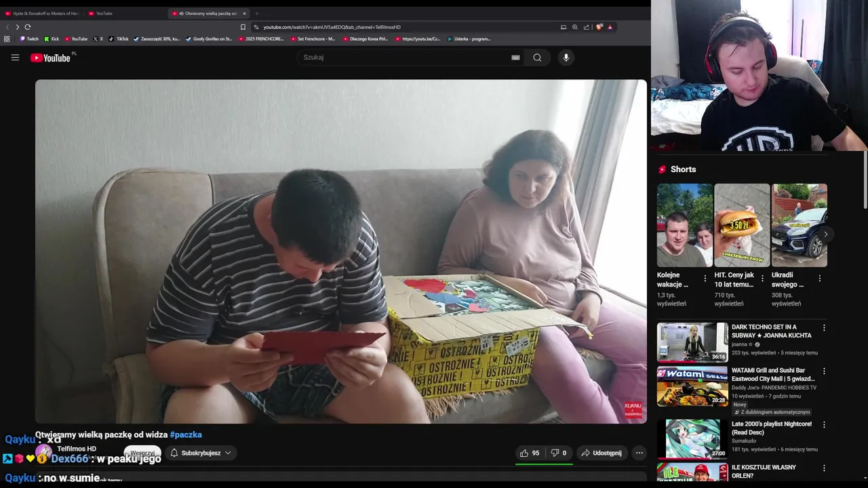Show next shorts with right arrow
The height and width of the screenshot is (488, 868).
coord(825,234)
